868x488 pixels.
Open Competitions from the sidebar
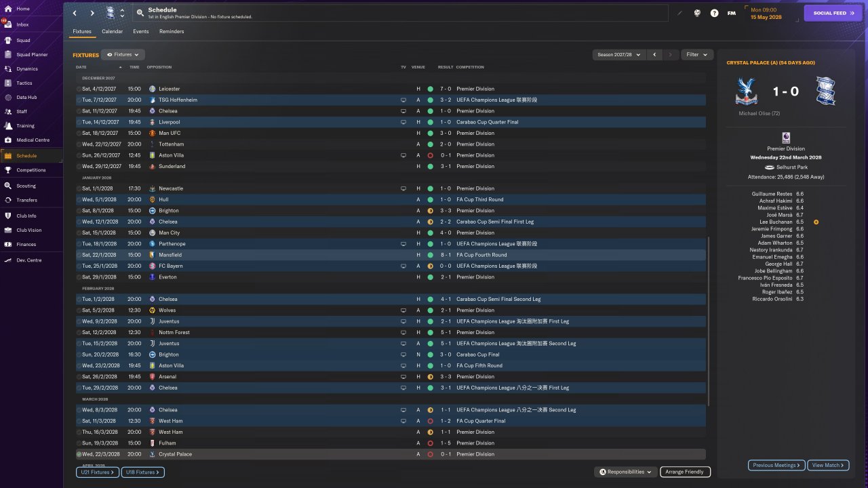pyautogui.click(x=31, y=170)
